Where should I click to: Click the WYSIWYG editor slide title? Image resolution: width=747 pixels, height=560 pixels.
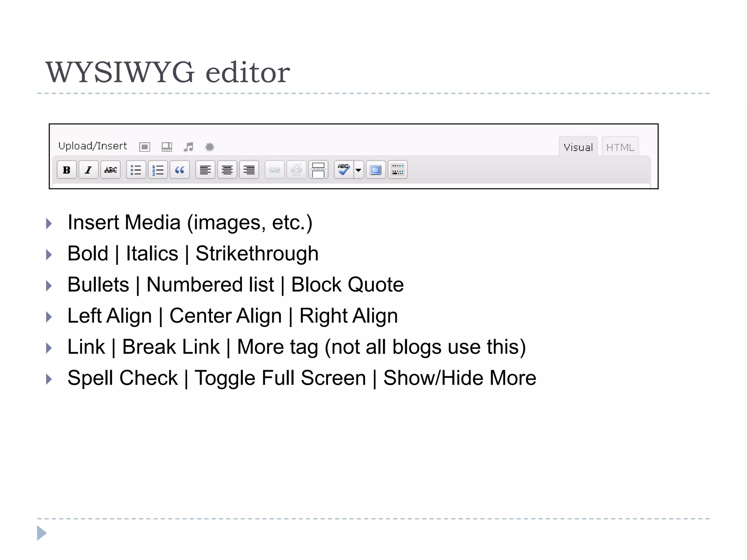point(167,72)
